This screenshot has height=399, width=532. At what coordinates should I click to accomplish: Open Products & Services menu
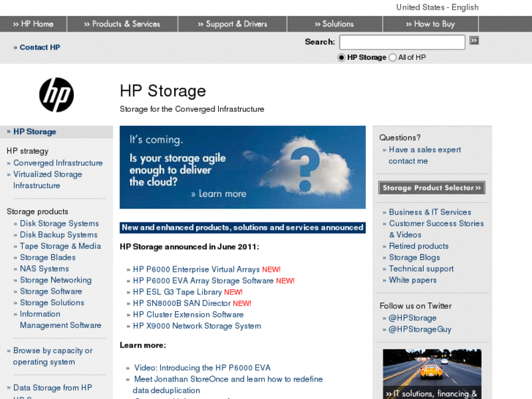(x=122, y=24)
